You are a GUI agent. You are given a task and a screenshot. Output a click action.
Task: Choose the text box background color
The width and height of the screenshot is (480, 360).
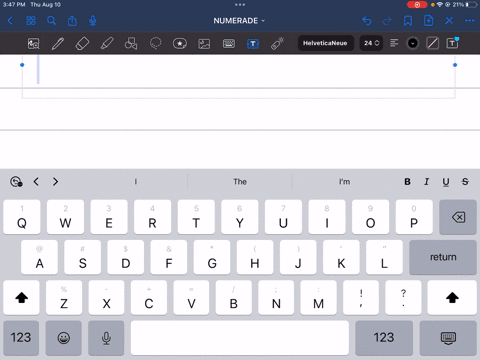coord(432,43)
